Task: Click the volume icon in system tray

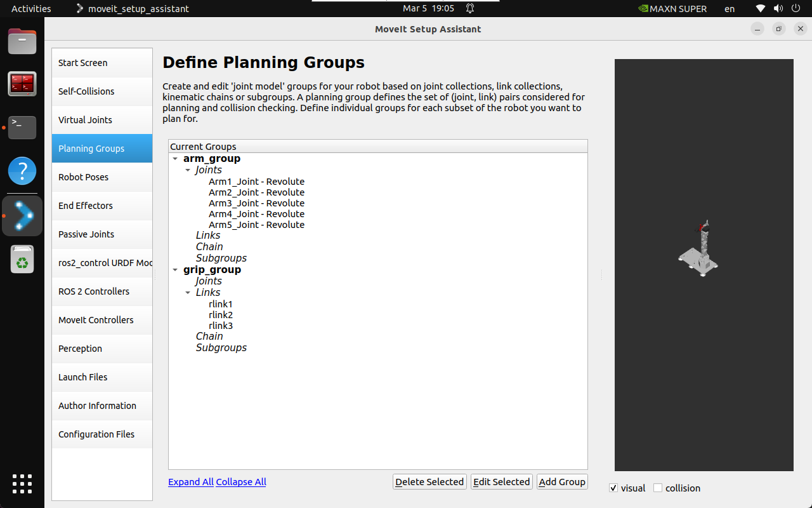Action: [778, 9]
